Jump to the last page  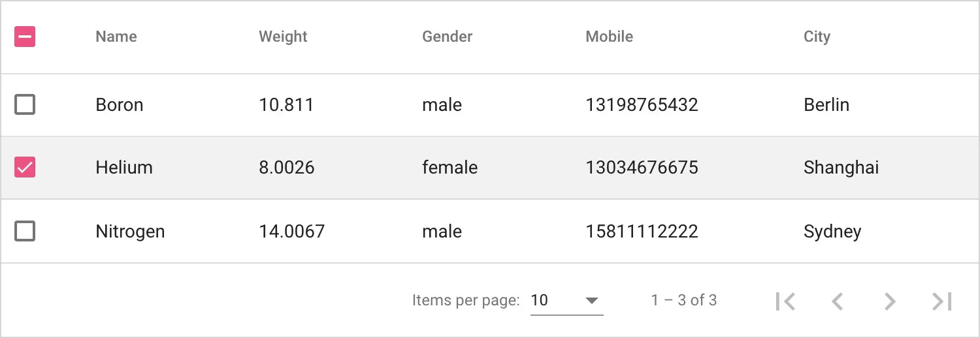pos(941,301)
